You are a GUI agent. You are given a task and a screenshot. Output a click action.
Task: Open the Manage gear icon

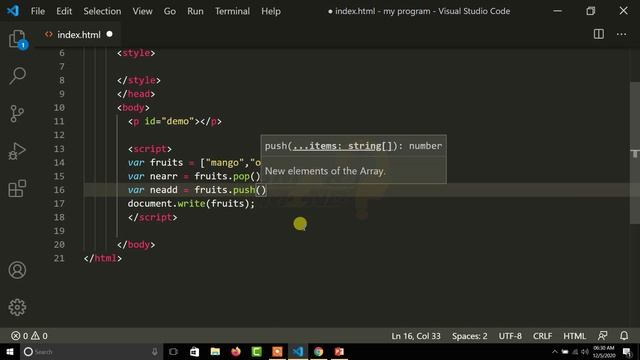[17, 307]
